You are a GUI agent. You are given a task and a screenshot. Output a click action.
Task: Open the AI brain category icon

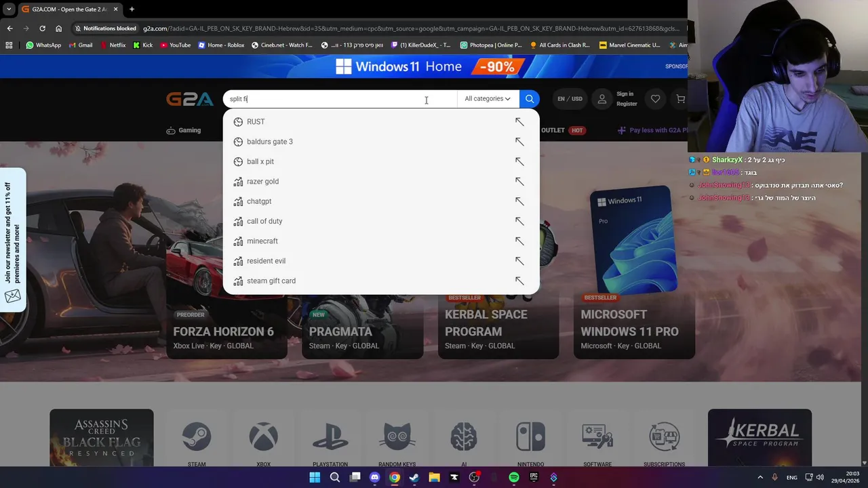(x=464, y=437)
